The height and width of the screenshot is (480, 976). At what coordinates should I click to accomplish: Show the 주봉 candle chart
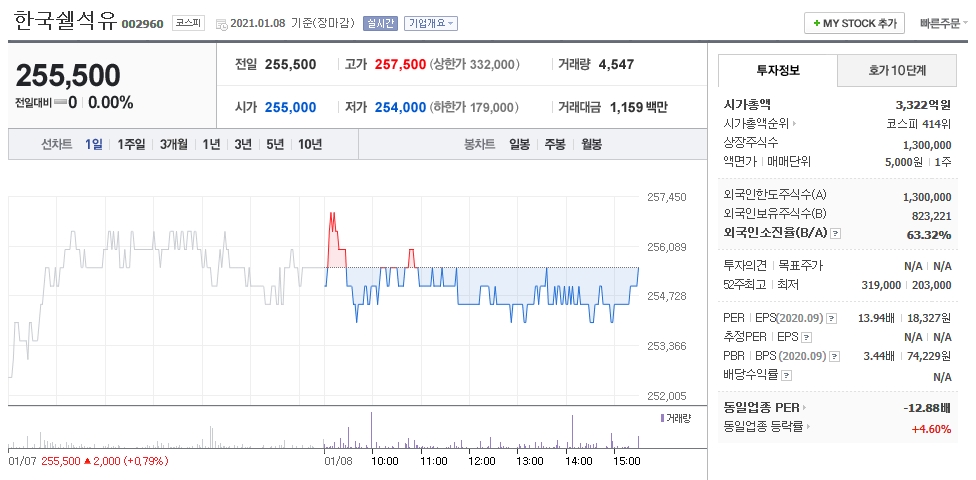(x=555, y=144)
